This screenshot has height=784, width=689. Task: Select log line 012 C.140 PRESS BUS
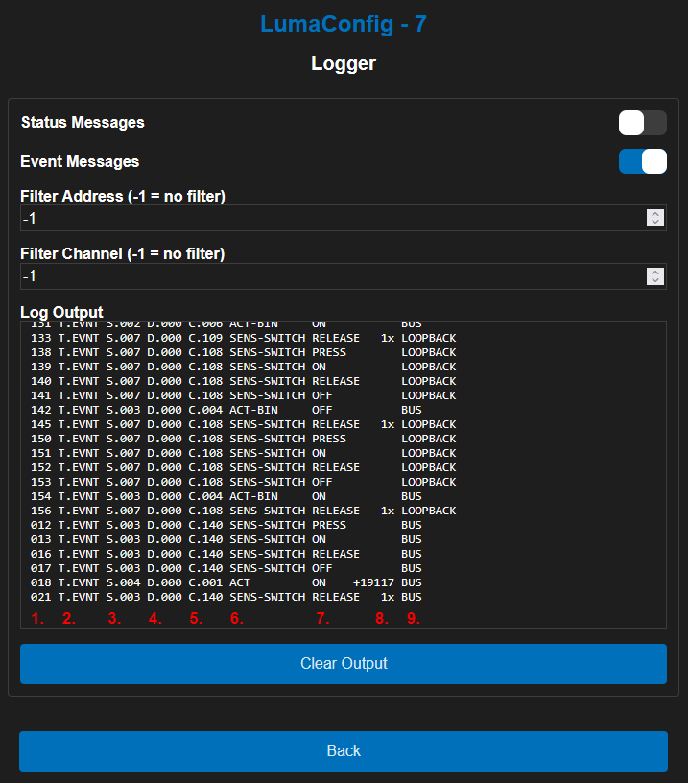226,526
